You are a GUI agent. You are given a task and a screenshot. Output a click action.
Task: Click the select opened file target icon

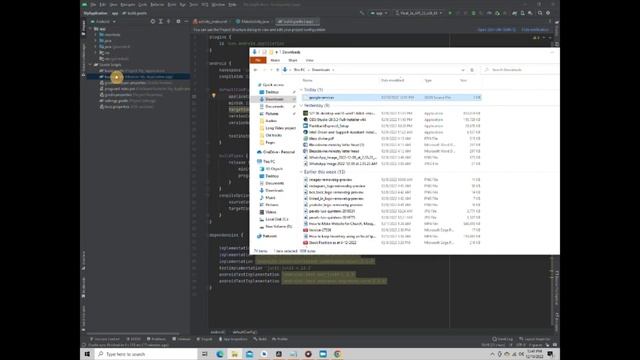pos(153,21)
